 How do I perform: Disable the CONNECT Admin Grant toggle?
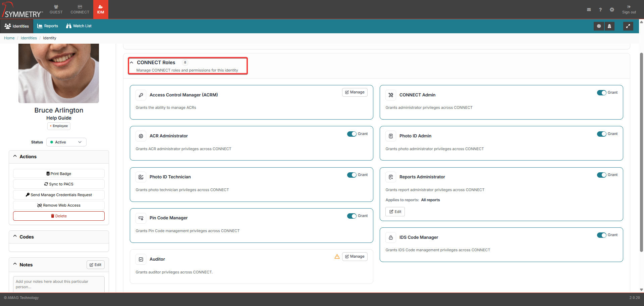click(x=601, y=93)
